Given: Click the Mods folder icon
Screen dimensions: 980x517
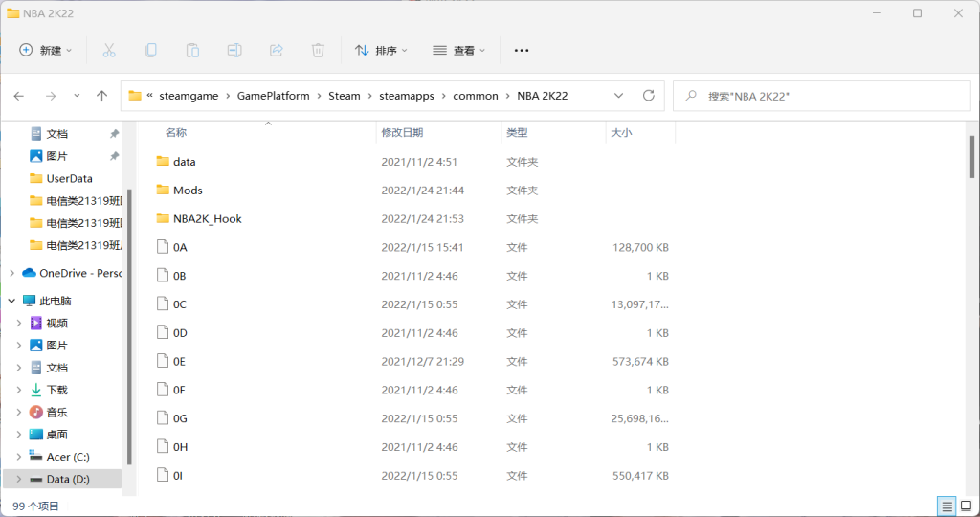Looking at the screenshot, I should pyautogui.click(x=163, y=191).
